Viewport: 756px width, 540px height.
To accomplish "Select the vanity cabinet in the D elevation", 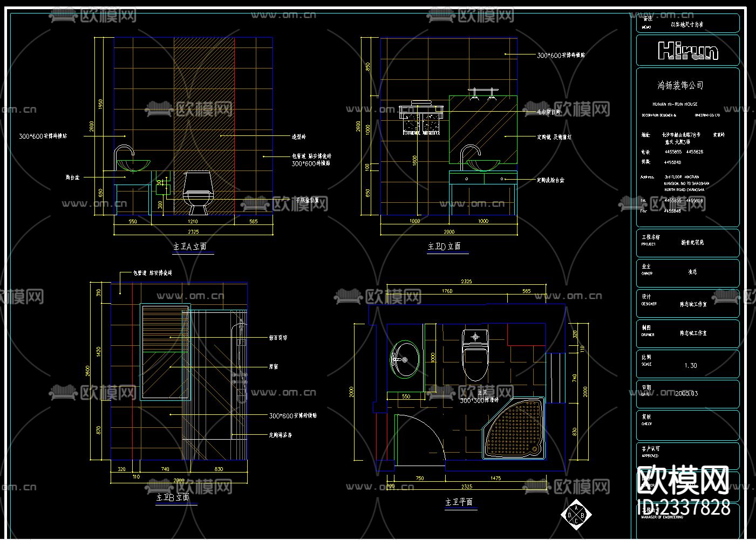I will coord(483,193).
